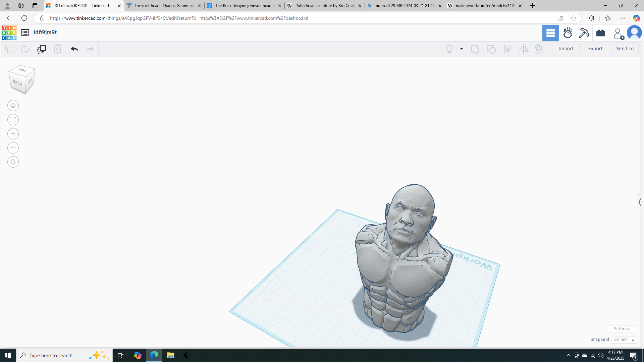Close the '3D design IKF940T - Tinkercad' tab
The image size is (644, 362).
[119, 6]
